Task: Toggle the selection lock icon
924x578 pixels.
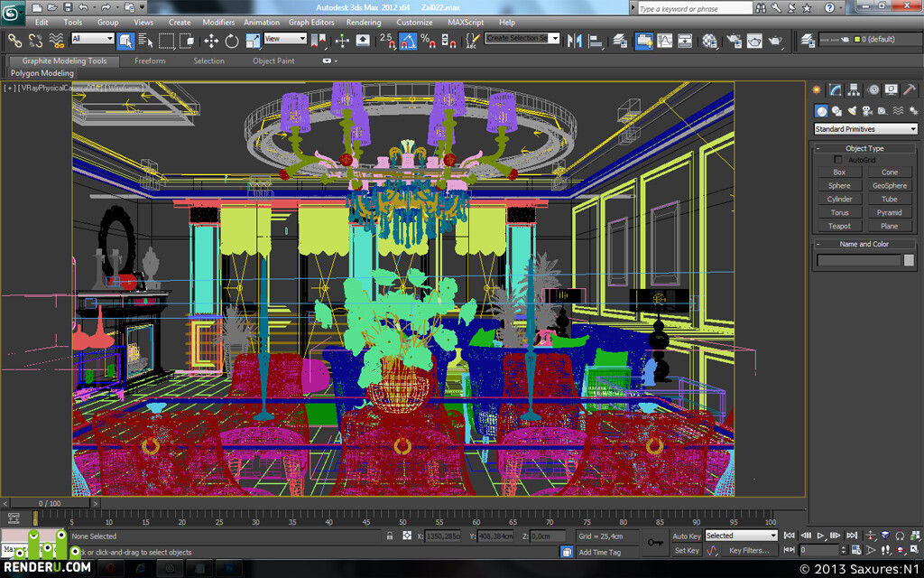Action: (390, 536)
